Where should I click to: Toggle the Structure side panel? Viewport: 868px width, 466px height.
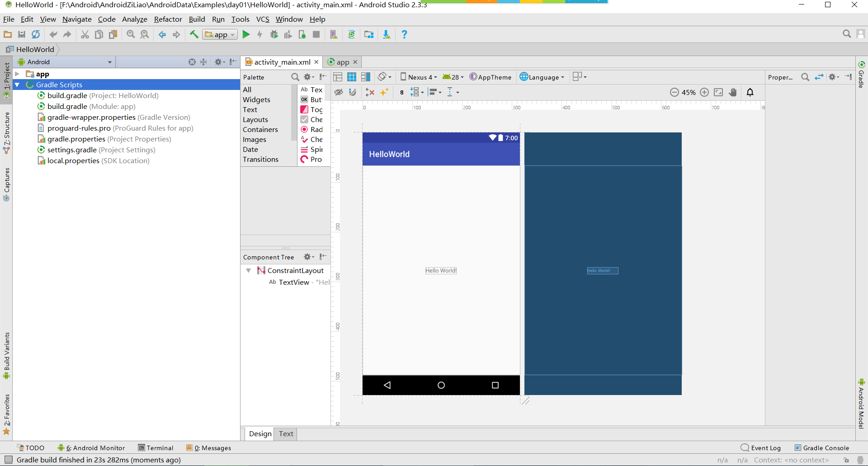pyautogui.click(x=6, y=133)
